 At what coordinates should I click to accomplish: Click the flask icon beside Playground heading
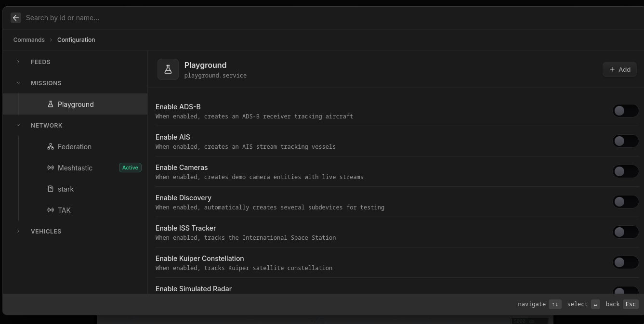pos(168,69)
